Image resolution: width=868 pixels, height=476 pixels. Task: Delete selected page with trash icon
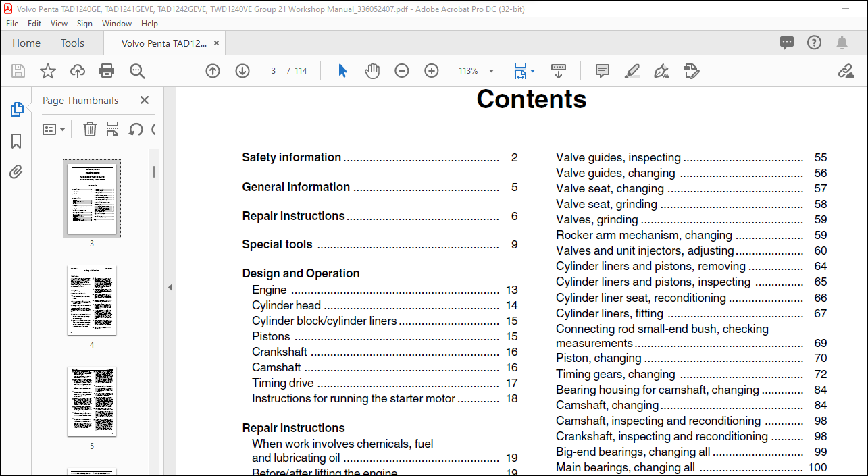click(x=90, y=129)
